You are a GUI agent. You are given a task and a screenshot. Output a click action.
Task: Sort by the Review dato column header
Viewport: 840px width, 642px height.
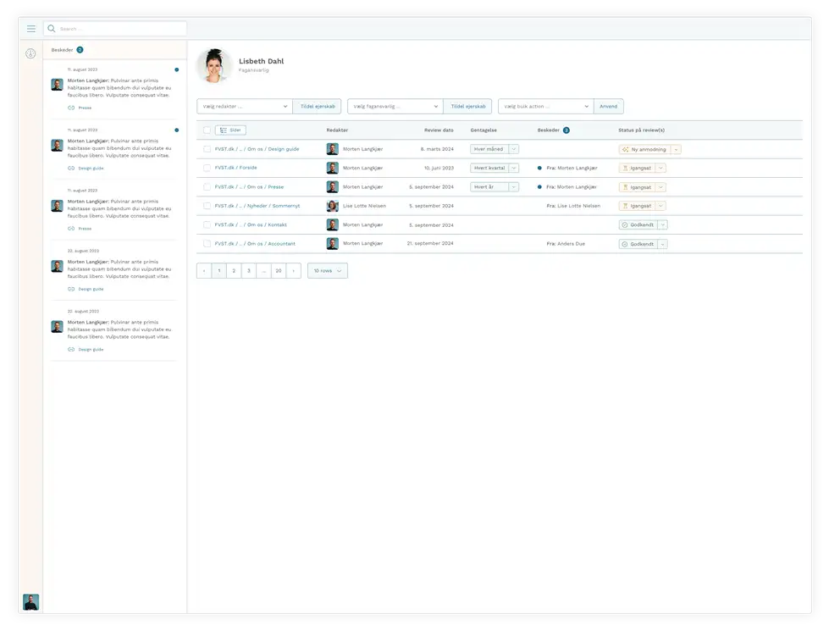[439, 130]
